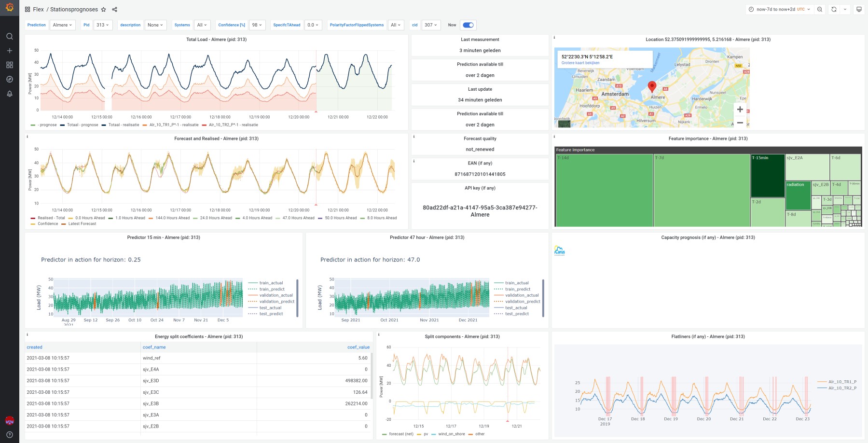Zoom out time range with magnifier icon
Screen dimensions: 868x443
point(820,9)
